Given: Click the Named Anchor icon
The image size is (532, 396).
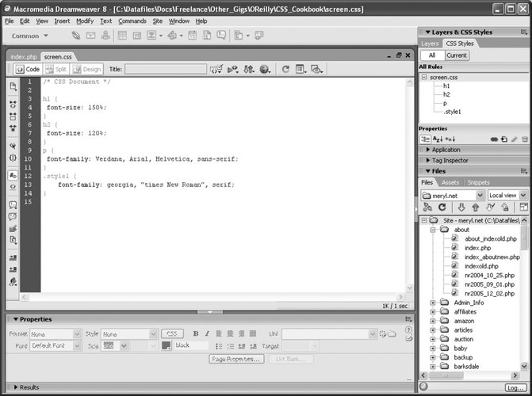Looking at the screenshot, I should pos(105,36).
